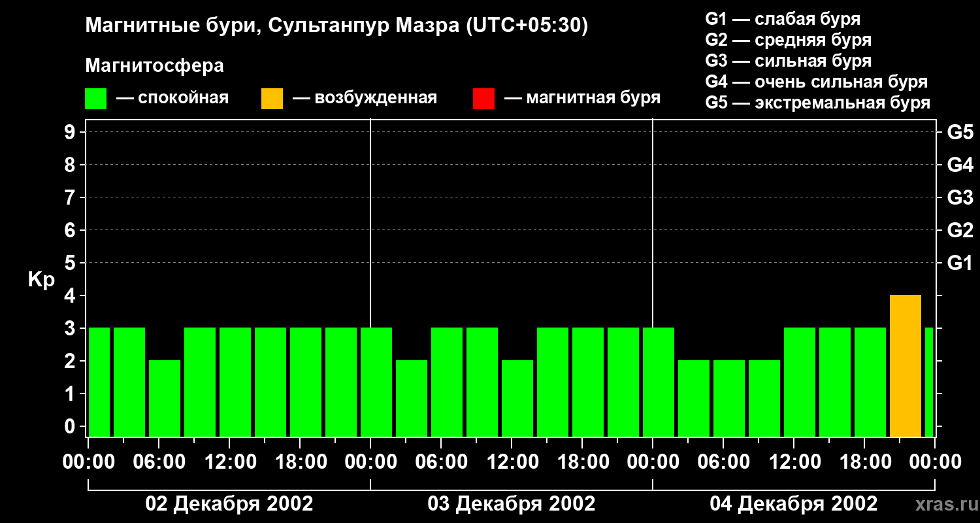Click the 'G3 — сильная буря' line

tap(789, 61)
